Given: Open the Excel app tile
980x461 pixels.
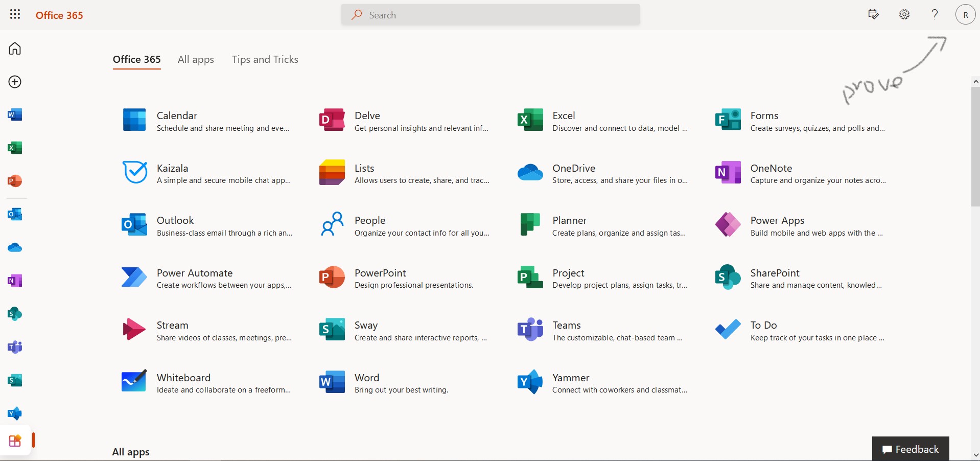Looking at the screenshot, I should coord(564,116).
